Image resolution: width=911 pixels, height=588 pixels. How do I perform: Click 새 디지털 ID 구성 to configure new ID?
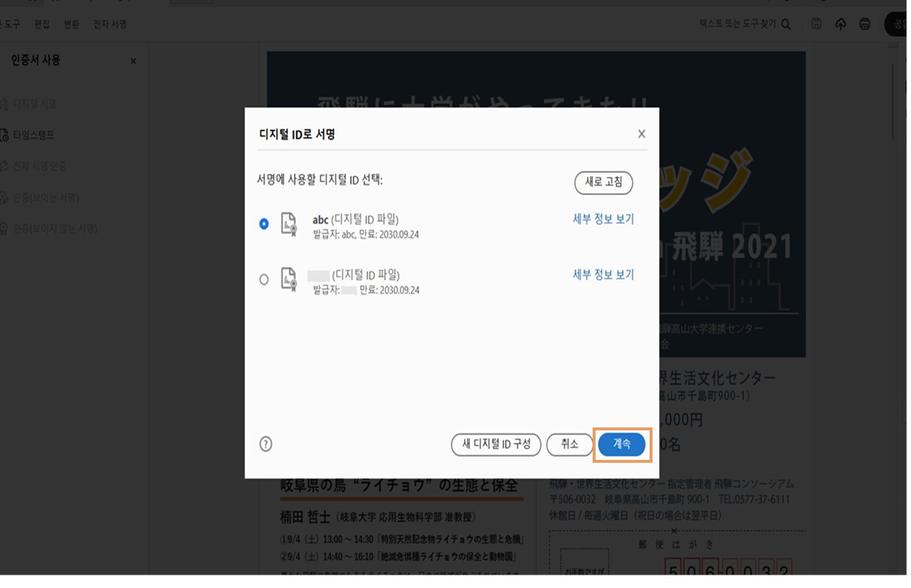(x=495, y=445)
